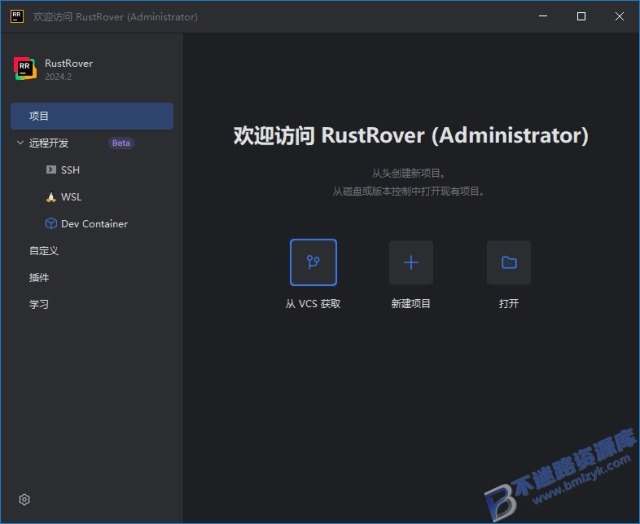The image size is (640, 524).
Task: Minimize the RustRover welcome window
Action: [x=543, y=16]
